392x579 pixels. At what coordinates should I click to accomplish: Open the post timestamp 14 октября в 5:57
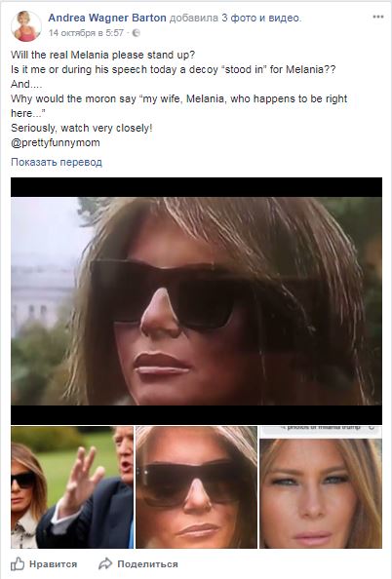click(x=86, y=33)
